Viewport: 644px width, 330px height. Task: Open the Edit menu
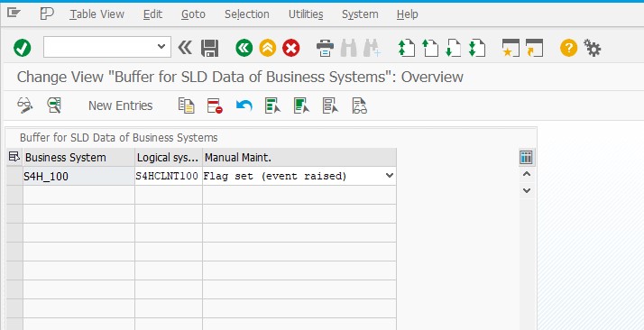coord(152,14)
